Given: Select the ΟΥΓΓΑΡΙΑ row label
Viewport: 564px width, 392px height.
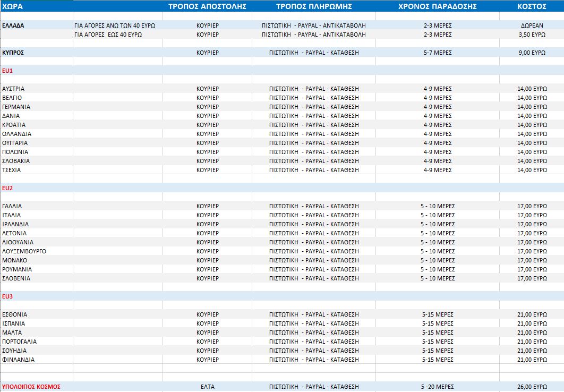Looking at the screenshot, I should click(15, 143).
